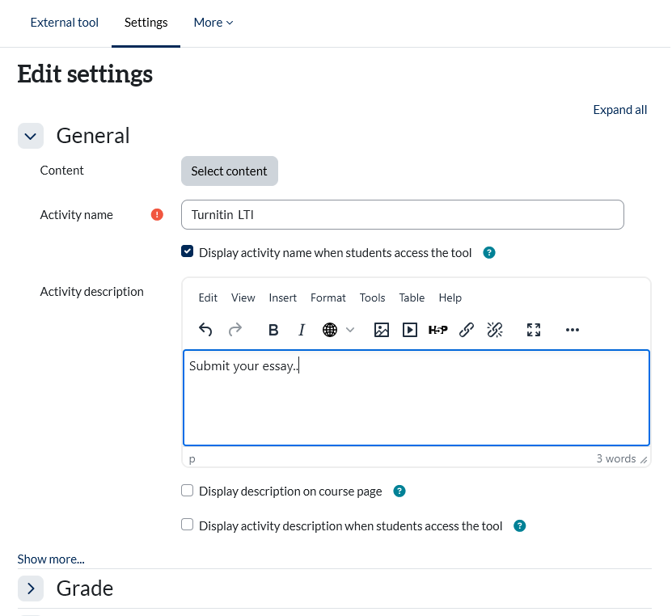
Task: Toggle fullscreen mode in the editor
Action: point(533,330)
